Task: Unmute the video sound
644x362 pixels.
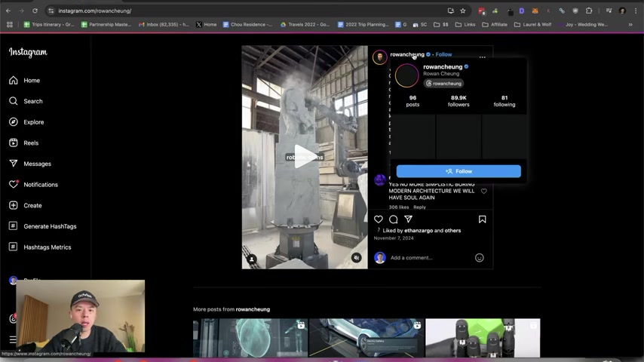Action: click(356, 258)
